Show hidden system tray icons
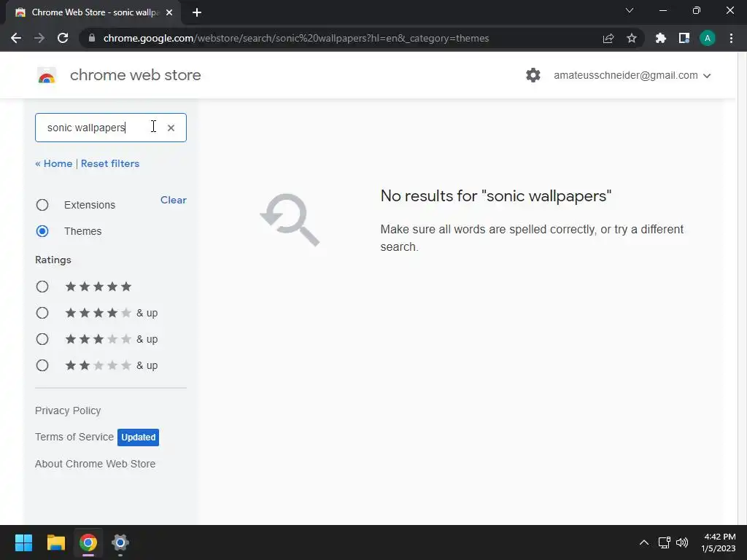 tap(643, 542)
